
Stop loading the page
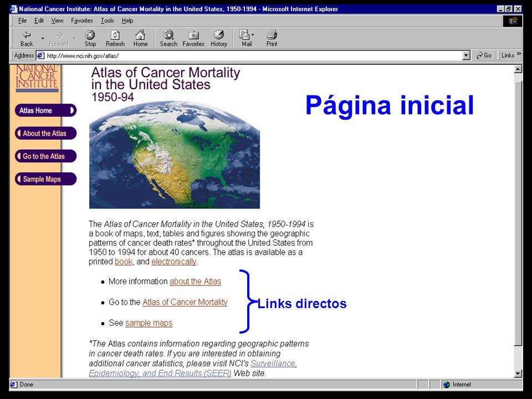tap(90, 38)
